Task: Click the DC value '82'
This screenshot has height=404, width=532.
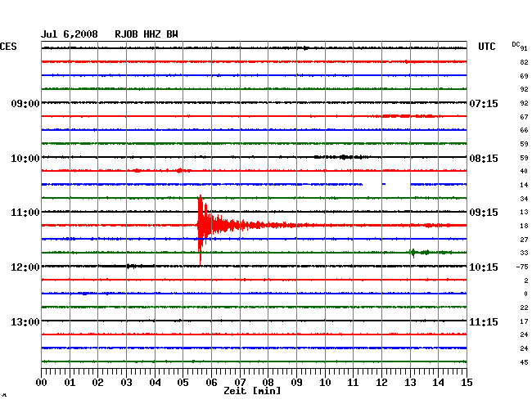Action: pyautogui.click(x=524, y=62)
